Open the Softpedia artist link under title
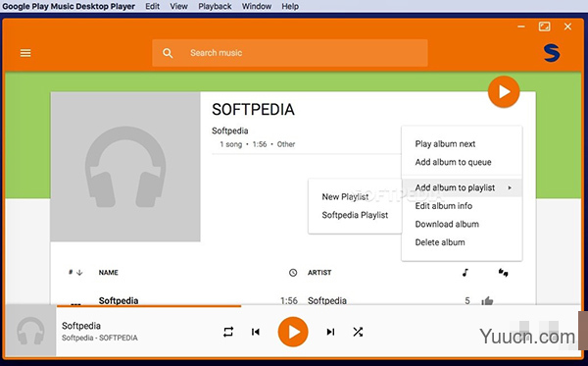588x366 pixels. [x=230, y=131]
